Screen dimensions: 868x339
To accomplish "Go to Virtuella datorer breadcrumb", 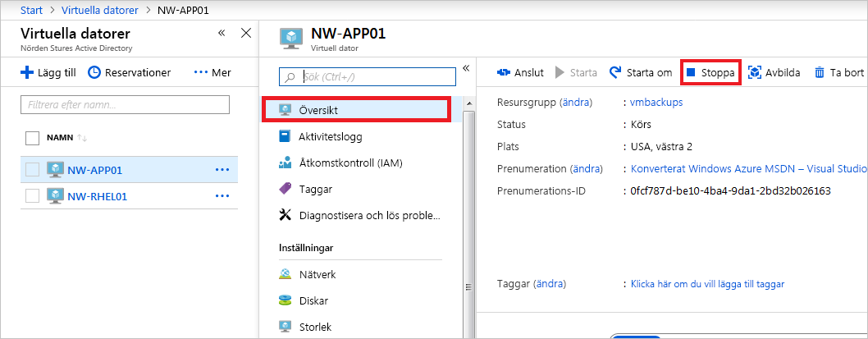I will [x=100, y=10].
